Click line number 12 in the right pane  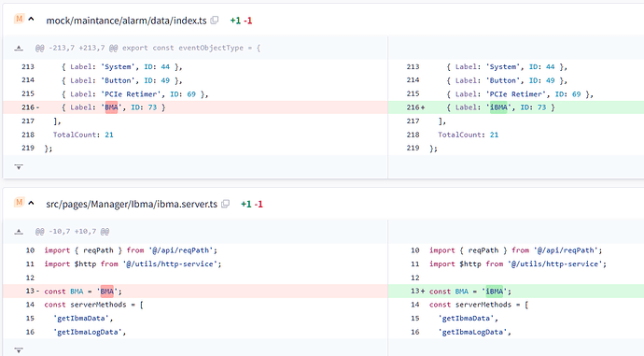414,278
